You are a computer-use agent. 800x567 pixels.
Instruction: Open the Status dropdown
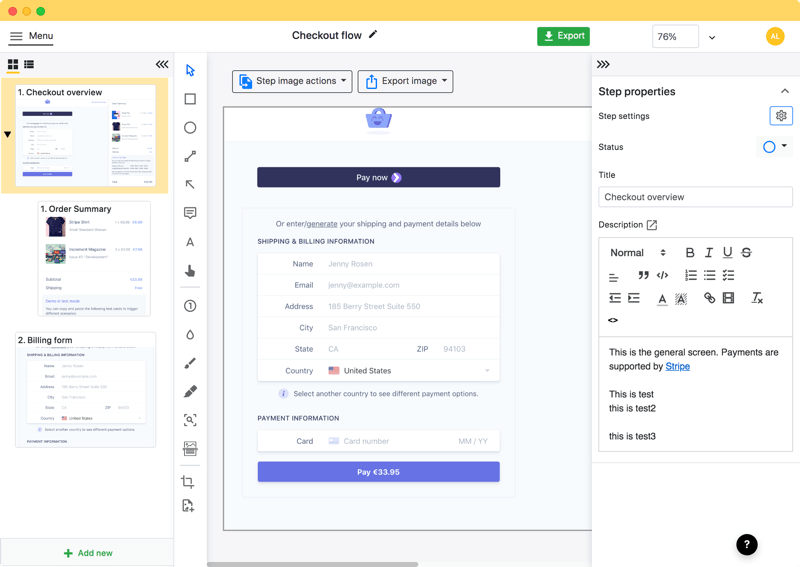pyautogui.click(x=775, y=147)
